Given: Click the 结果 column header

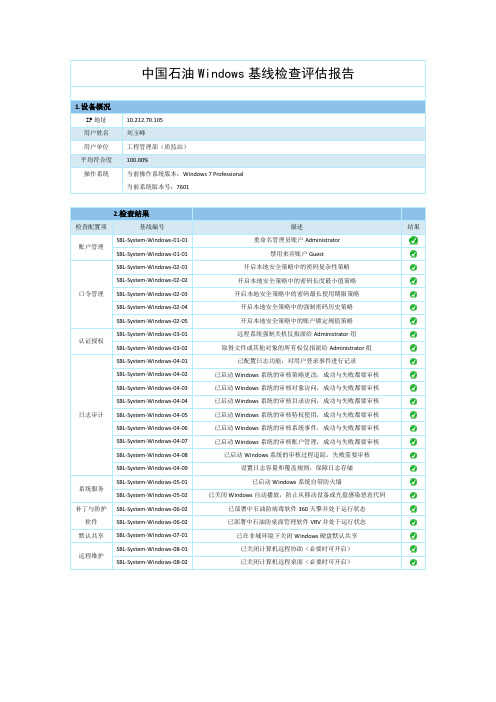Looking at the screenshot, I should pyautogui.click(x=413, y=227).
